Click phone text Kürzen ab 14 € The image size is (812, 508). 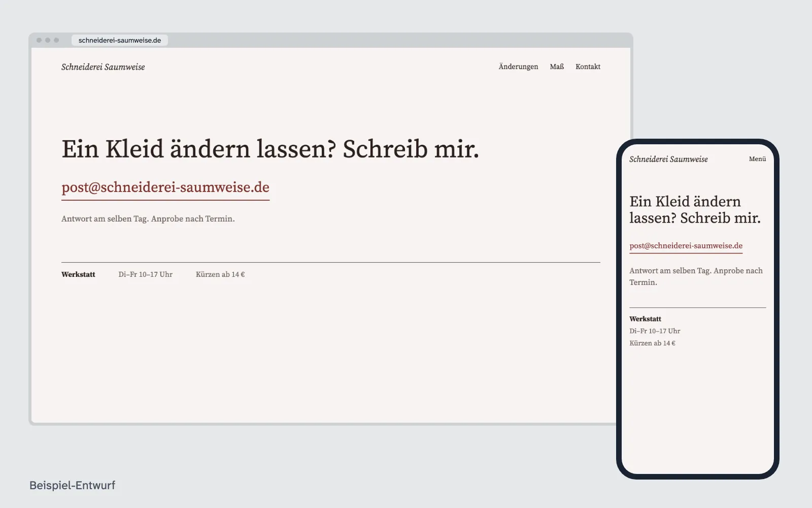[x=652, y=343]
